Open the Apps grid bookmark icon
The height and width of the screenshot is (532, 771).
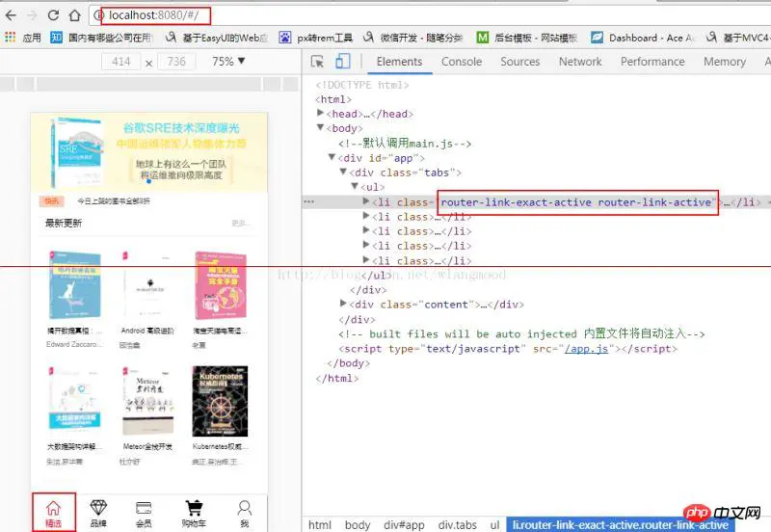pyautogui.click(x=10, y=38)
